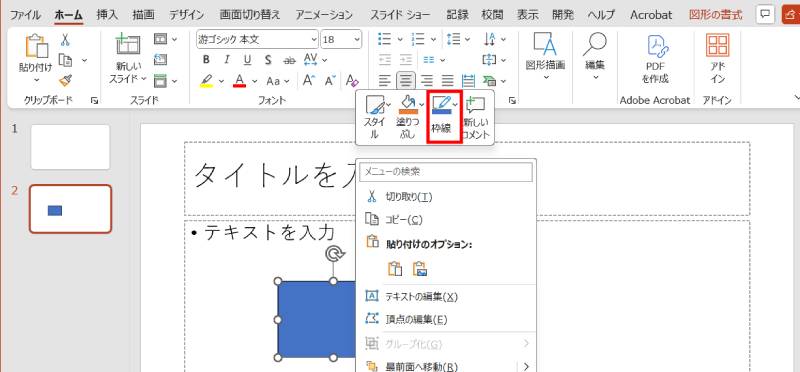
Task: Open the font size 18 dropdown
Action: pos(341,39)
